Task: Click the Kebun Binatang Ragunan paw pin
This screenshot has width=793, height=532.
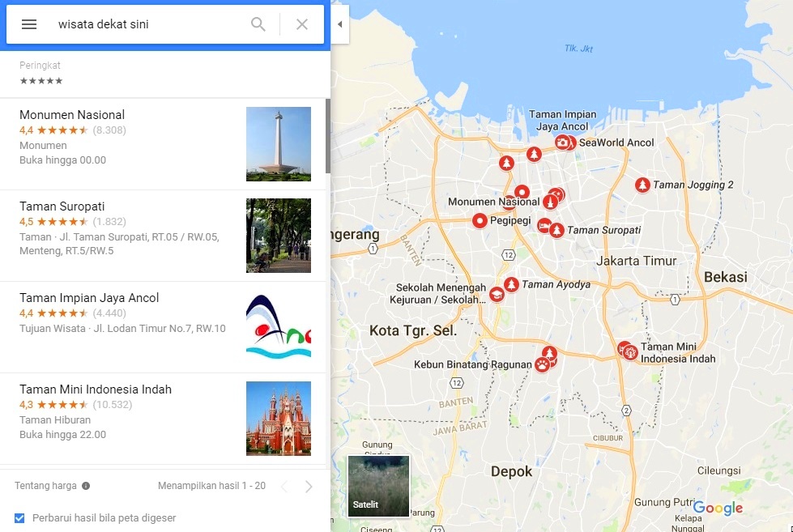Action: 542,364
